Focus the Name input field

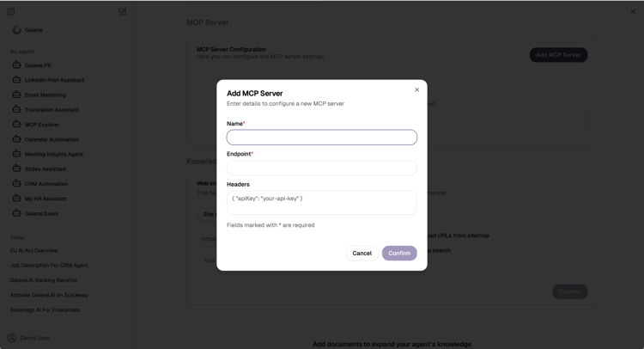(322, 138)
